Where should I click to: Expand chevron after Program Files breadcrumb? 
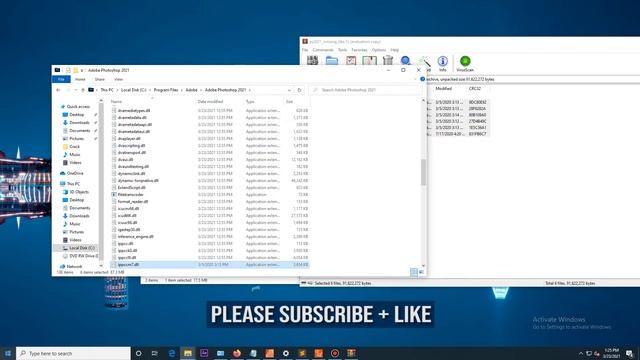pos(182,90)
